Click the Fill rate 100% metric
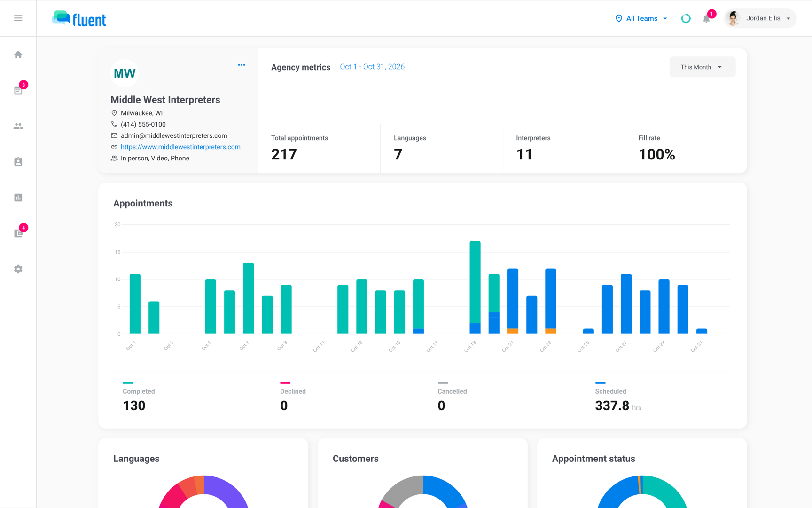812x508 pixels. (656, 148)
